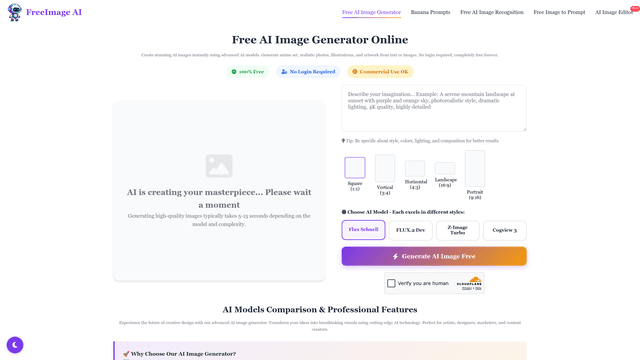Focus the image description prompt textbox
Screen dimensions: 640x360
[x=434, y=108]
